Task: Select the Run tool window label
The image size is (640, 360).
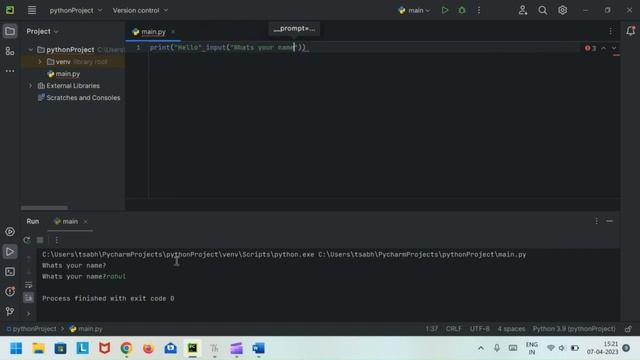Action: (33, 221)
